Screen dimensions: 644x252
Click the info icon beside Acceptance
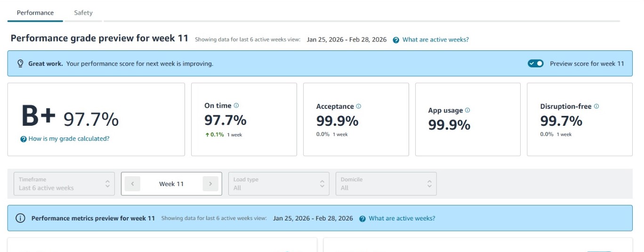tap(359, 106)
